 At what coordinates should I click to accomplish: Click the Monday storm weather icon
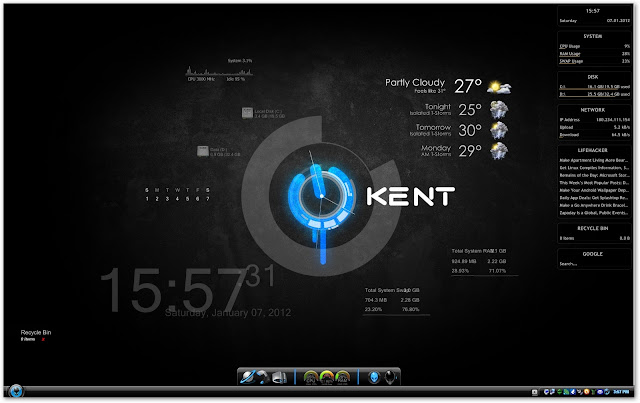499,151
